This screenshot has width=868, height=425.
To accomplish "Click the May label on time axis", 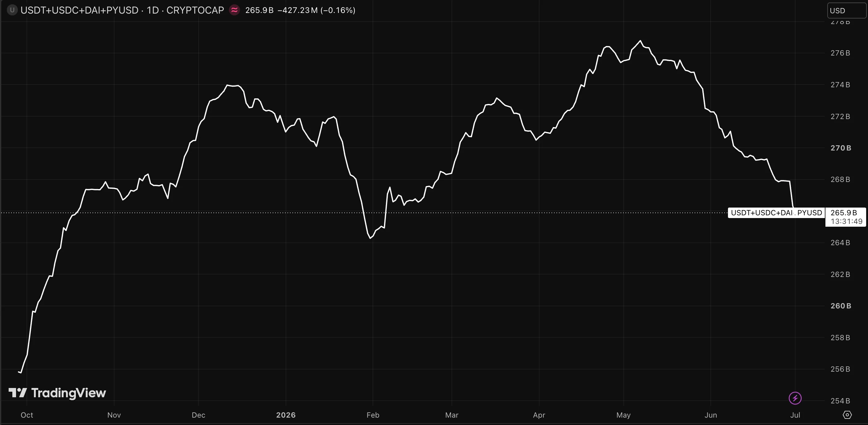I will point(623,415).
